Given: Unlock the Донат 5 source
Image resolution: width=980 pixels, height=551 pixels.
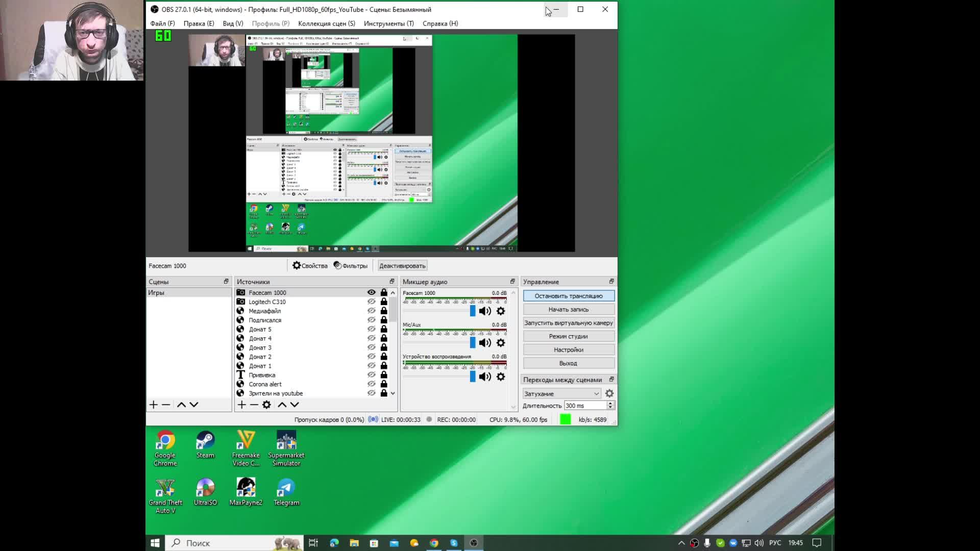Looking at the screenshot, I should [384, 329].
